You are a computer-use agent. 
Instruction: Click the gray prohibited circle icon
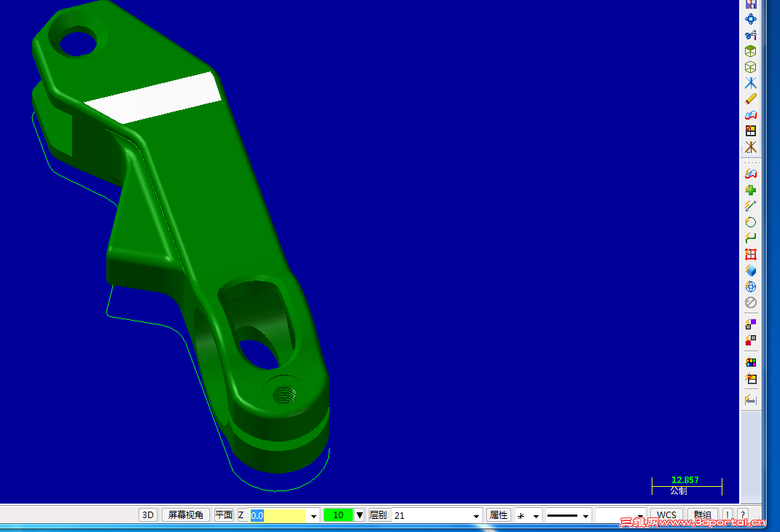[x=751, y=302]
